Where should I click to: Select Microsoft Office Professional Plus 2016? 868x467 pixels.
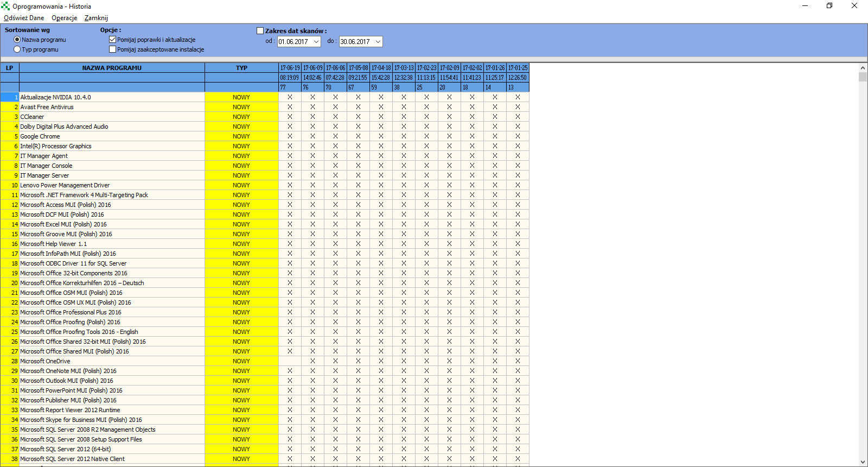point(112,312)
